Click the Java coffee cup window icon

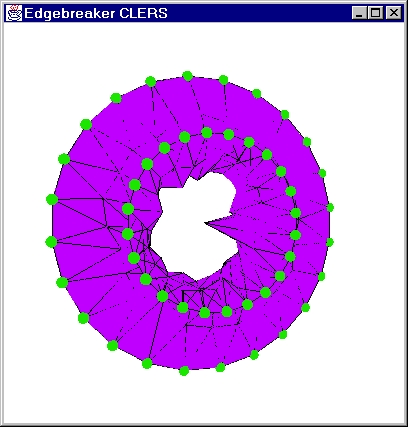point(14,13)
